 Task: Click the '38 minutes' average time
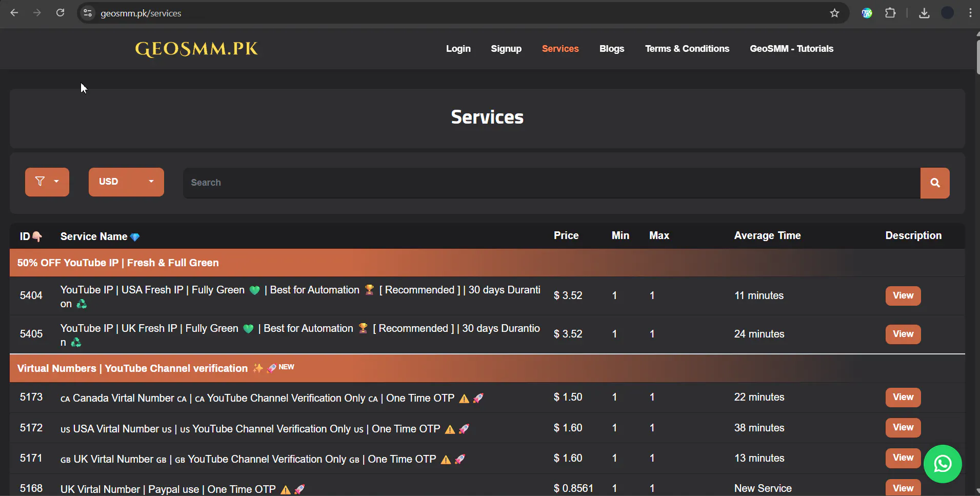(x=759, y=428)
